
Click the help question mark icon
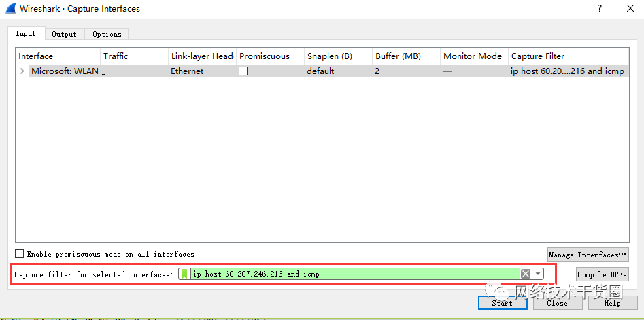click(x=600, y=8)
